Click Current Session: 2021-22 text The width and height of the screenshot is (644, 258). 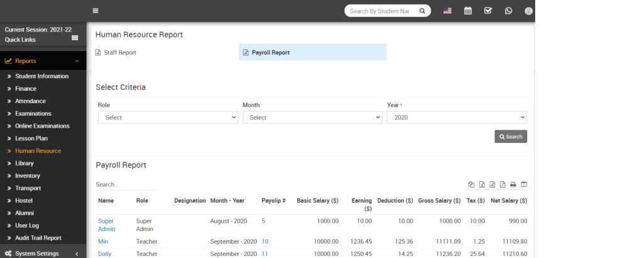38,30
